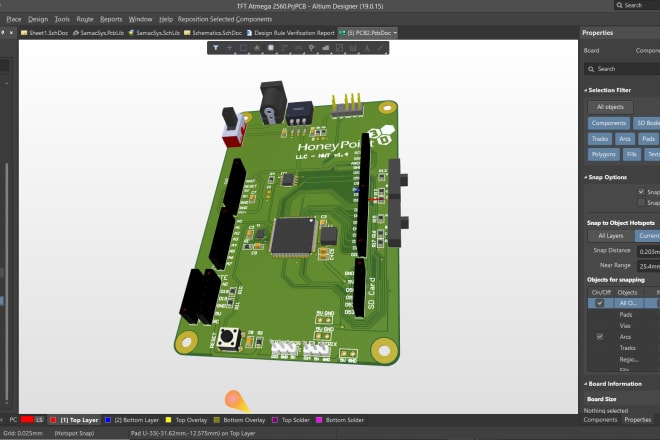Close the left panel with X icon
This screenshot has width=660, height=440.
coord(11,32)
